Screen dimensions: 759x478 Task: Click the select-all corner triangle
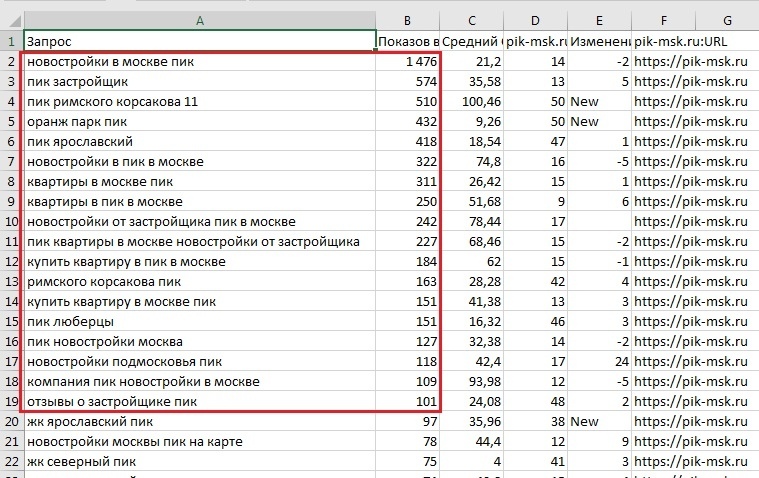coord(15,21)
